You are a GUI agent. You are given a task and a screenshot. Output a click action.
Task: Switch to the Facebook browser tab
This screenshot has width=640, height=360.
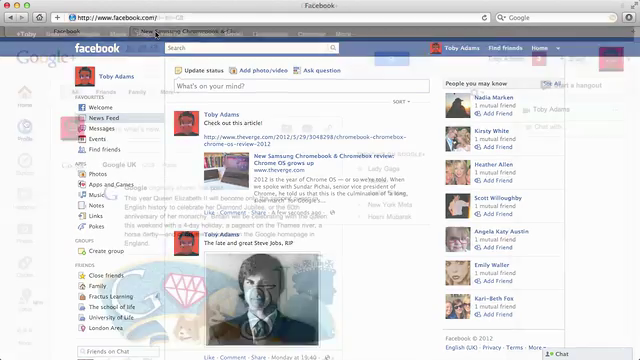(67, 31)
